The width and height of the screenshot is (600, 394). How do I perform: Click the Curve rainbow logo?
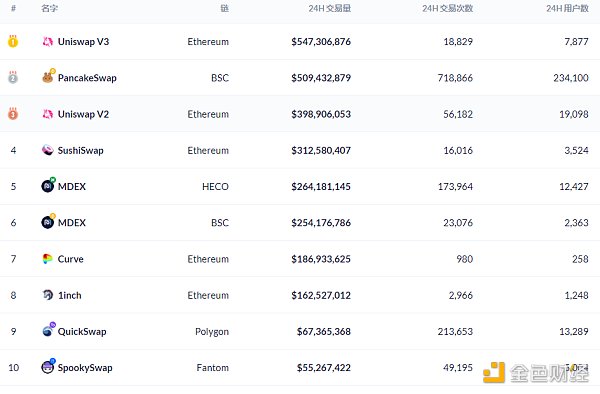[47, 259]
